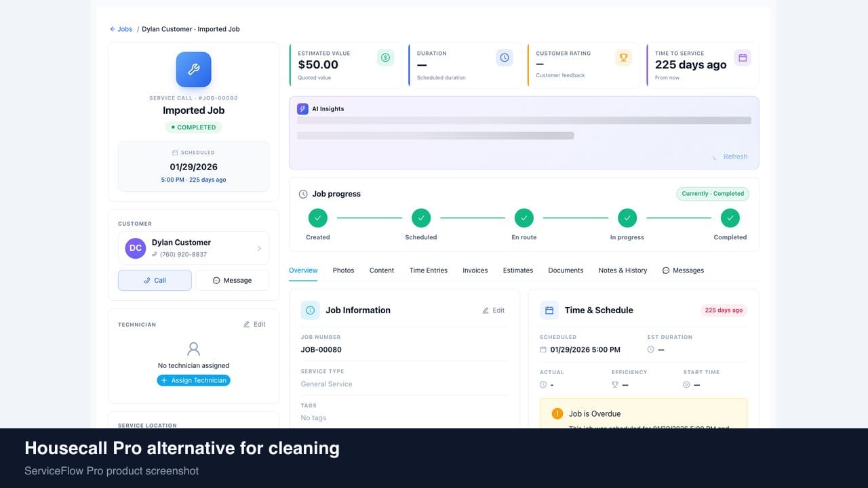Click the General Service service type
This screenshot has height=488, width=868.
327,384
